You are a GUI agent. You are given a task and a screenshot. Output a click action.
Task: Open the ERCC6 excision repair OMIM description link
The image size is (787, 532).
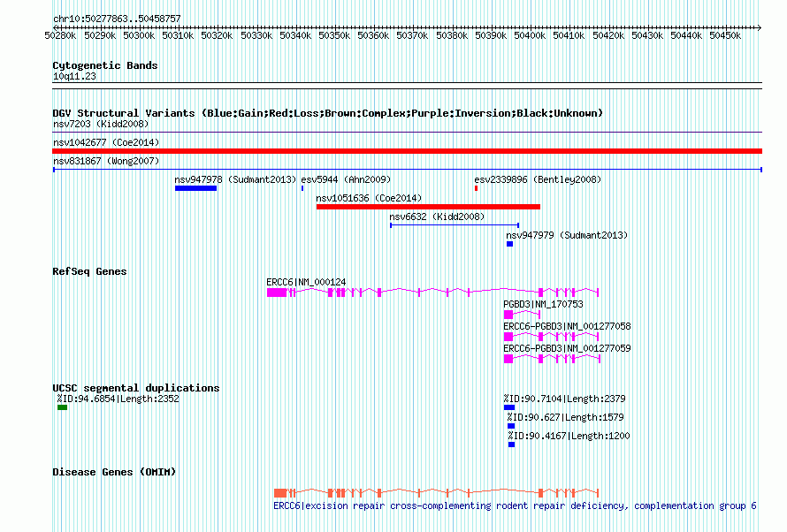(x=515, y=505)
